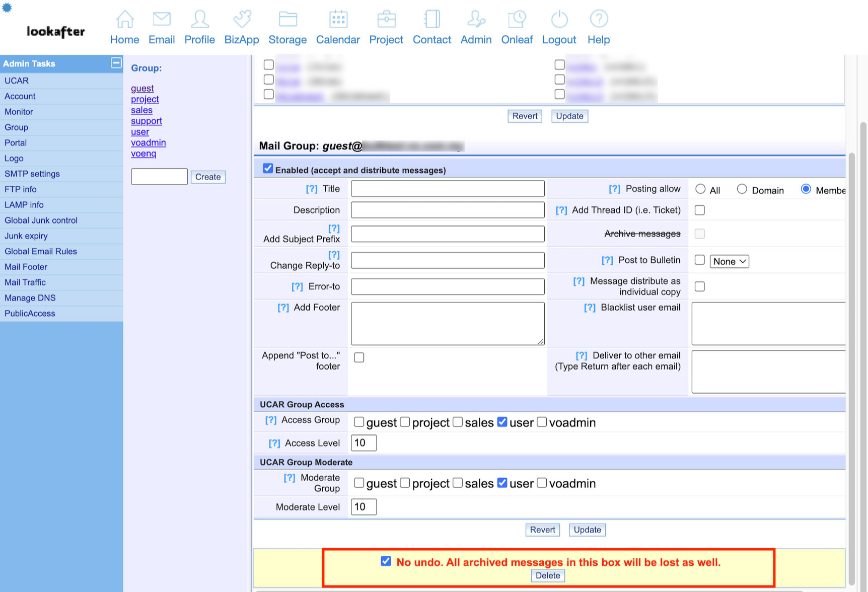Open the Post to Bulletin None dropdown
The image size is (868, 592).
(x=730, y=261)
